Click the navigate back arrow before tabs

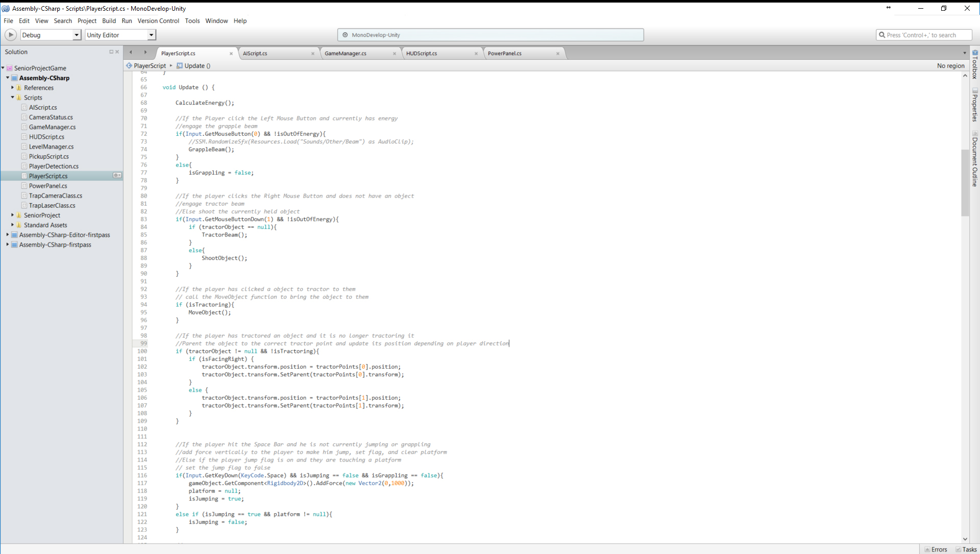tap(131, 52)
